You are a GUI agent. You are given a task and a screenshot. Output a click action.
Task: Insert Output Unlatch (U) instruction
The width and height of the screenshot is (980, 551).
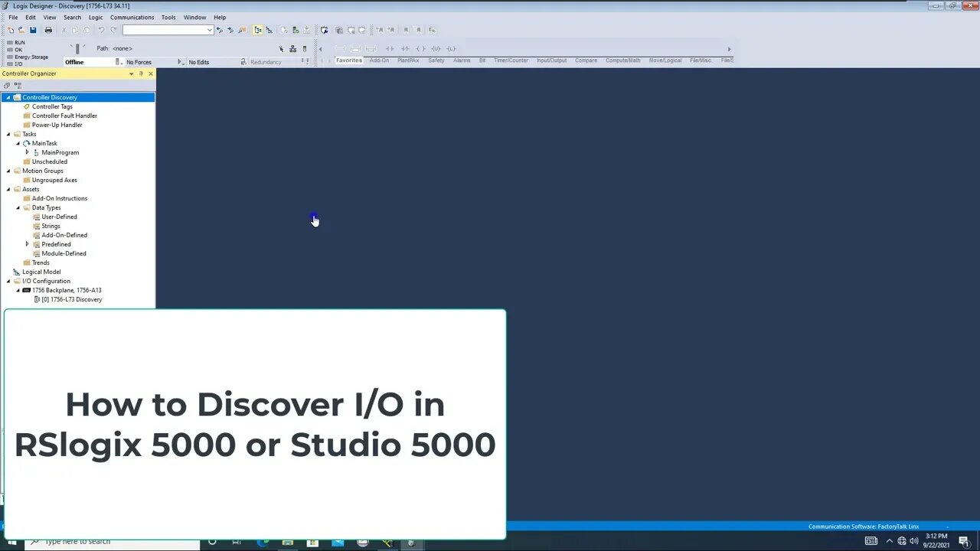435,48
